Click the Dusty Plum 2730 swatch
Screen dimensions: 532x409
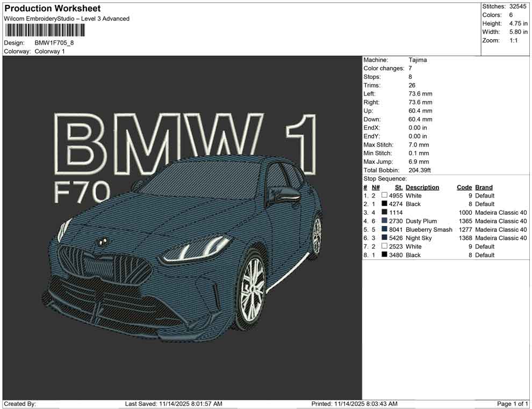pos(384,221)
